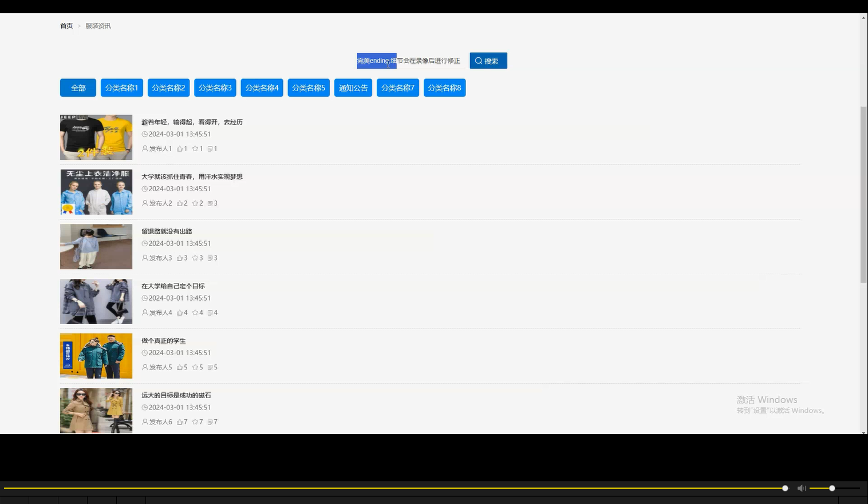The height and width of the screenshot is (504, 868).
Task: Click the clock icon of the first article
Action: pyautogui.click(x=145, y=134)
